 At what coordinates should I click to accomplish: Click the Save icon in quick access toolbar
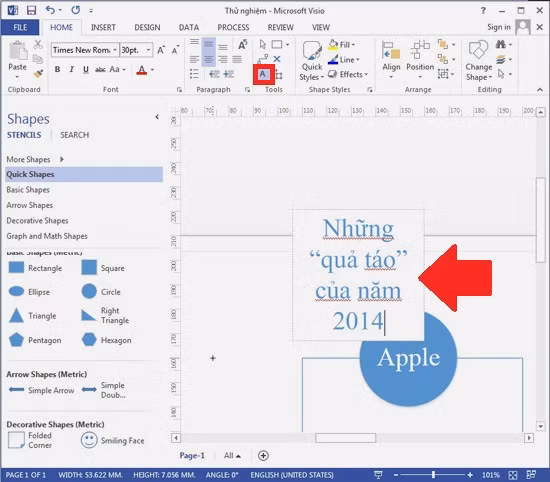(x=32, y=11)
